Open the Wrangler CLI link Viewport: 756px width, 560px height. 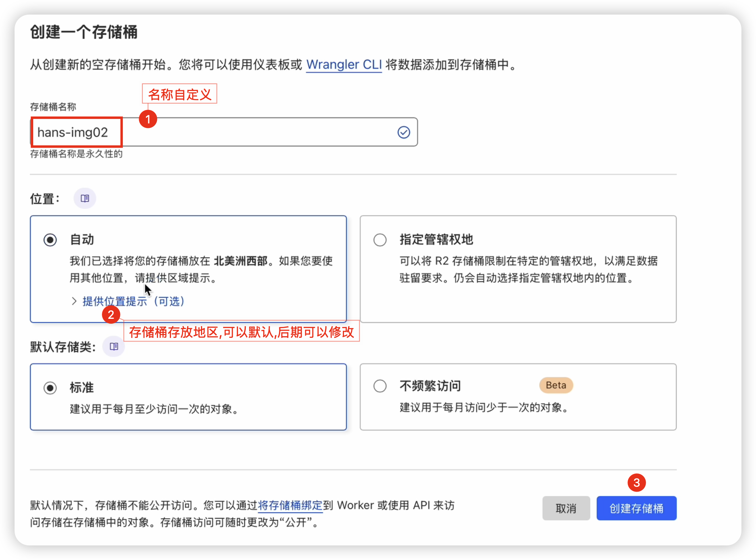click(x=344, y=65)
